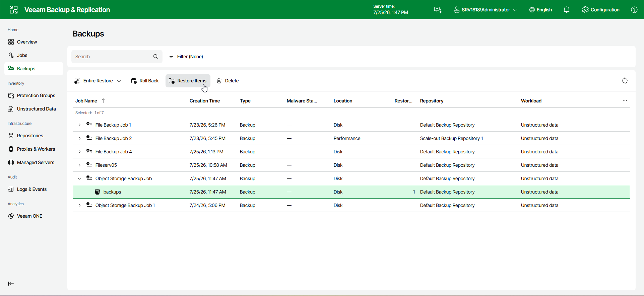Screen dimensions: 644x296
Task: Open the notifications bell icon
Action: click(567, 10)
